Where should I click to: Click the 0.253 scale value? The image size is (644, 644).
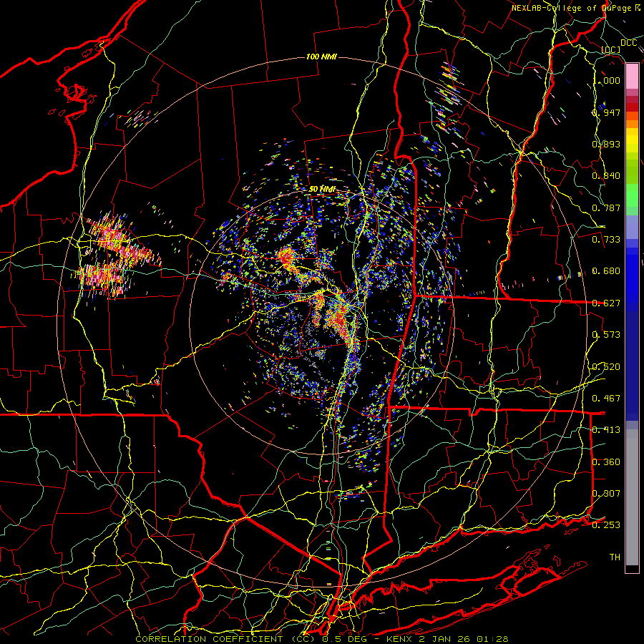pos(606,525)
